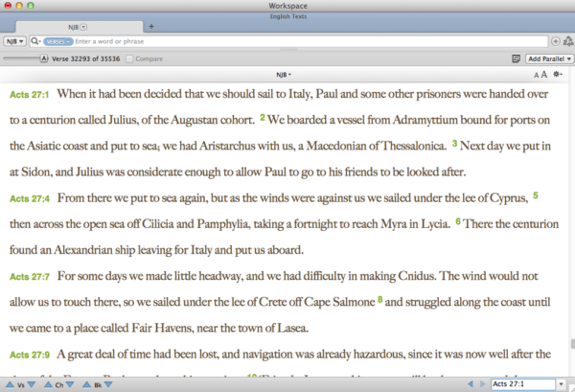The height and width of the screenshot is (392, 575).
Task: Click the name 'Julius,' in verse 1
Action: pos(123,120)
